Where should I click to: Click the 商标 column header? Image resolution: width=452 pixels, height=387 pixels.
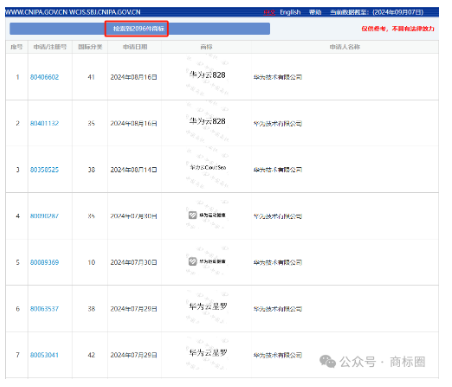pyautogui.click(x=206, y=47)
